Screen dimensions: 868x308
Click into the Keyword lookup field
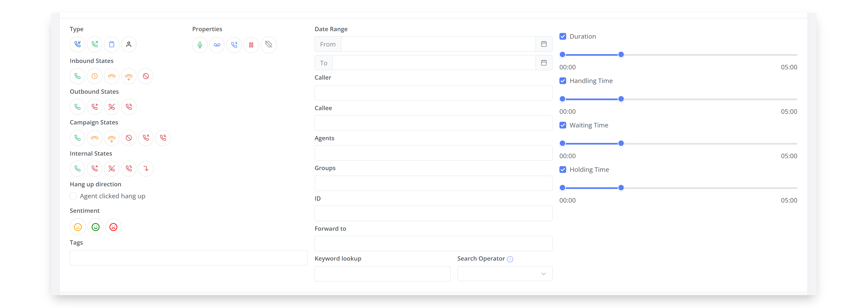[x=383, y=274]
